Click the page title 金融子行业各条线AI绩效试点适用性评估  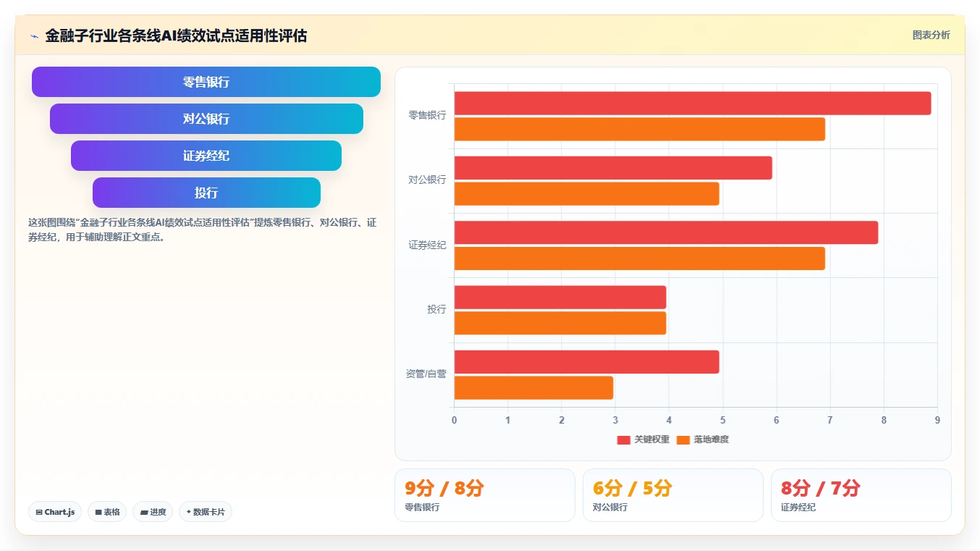[176, 35]
